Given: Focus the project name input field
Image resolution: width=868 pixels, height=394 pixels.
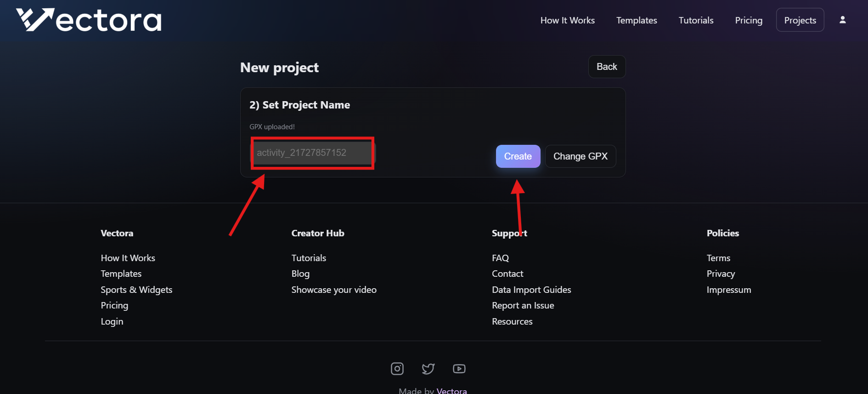Looking at the screenshot, I should pyautogui.click(x=312, y=153).
